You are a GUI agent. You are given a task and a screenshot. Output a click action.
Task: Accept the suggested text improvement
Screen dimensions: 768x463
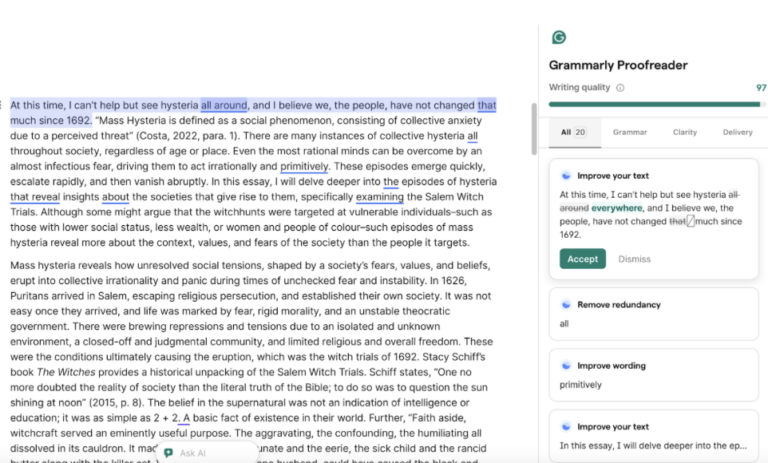[x=582, y=259]
